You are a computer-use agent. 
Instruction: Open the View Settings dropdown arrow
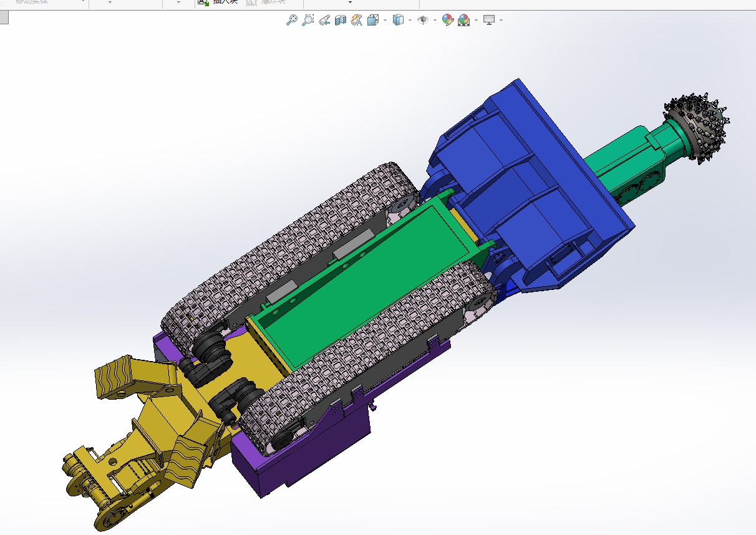pyautogui.click(x=501, y=20)
